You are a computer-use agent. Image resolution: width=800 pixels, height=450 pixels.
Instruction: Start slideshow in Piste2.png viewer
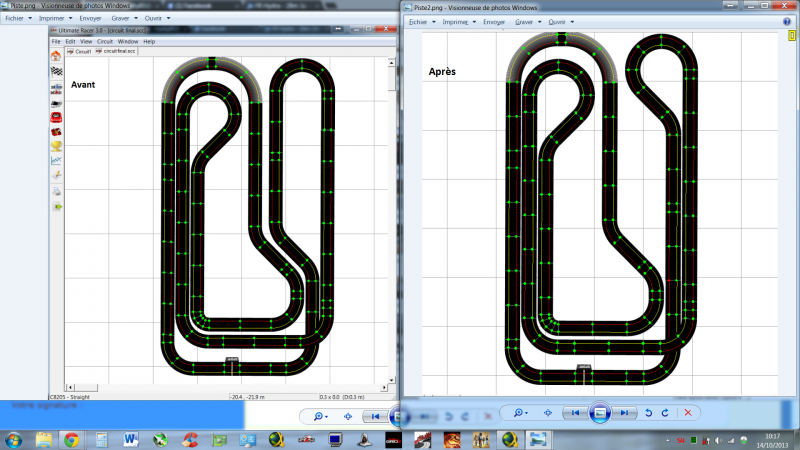598,412
